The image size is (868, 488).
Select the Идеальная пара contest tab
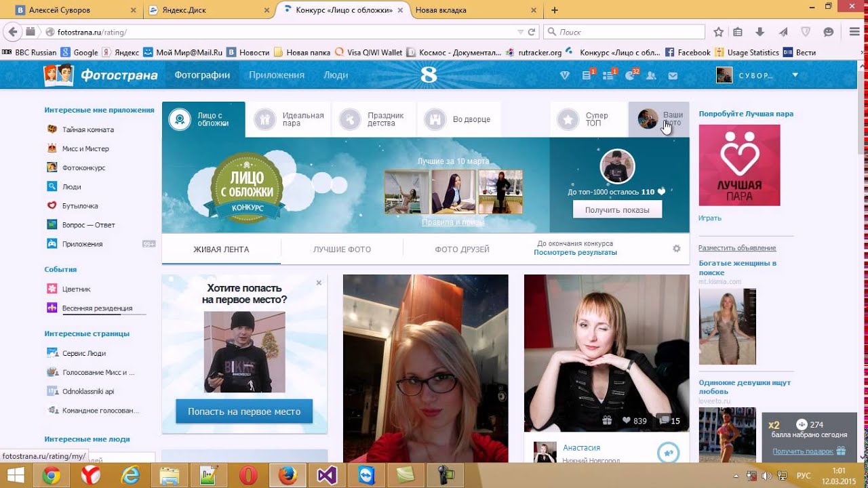point(288,120)
